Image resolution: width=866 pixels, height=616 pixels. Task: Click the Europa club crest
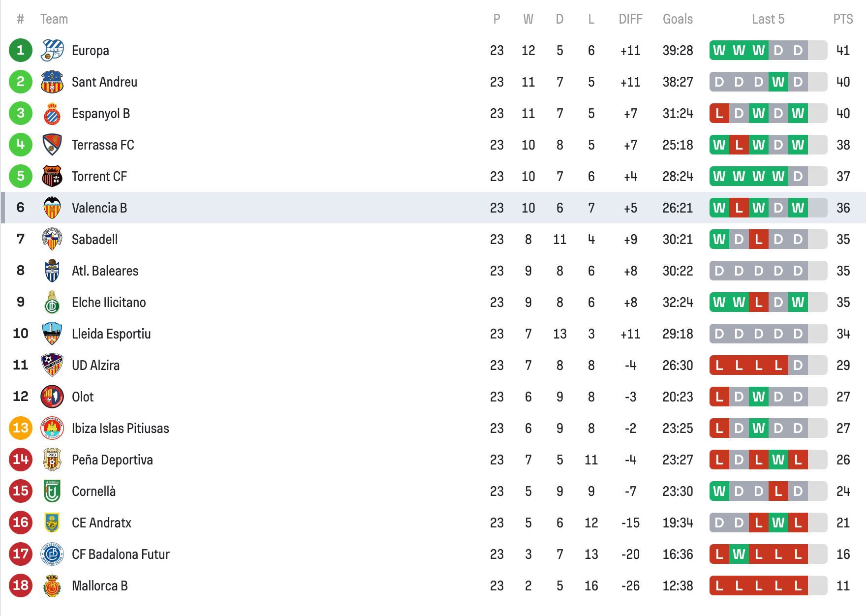(53, 50)
